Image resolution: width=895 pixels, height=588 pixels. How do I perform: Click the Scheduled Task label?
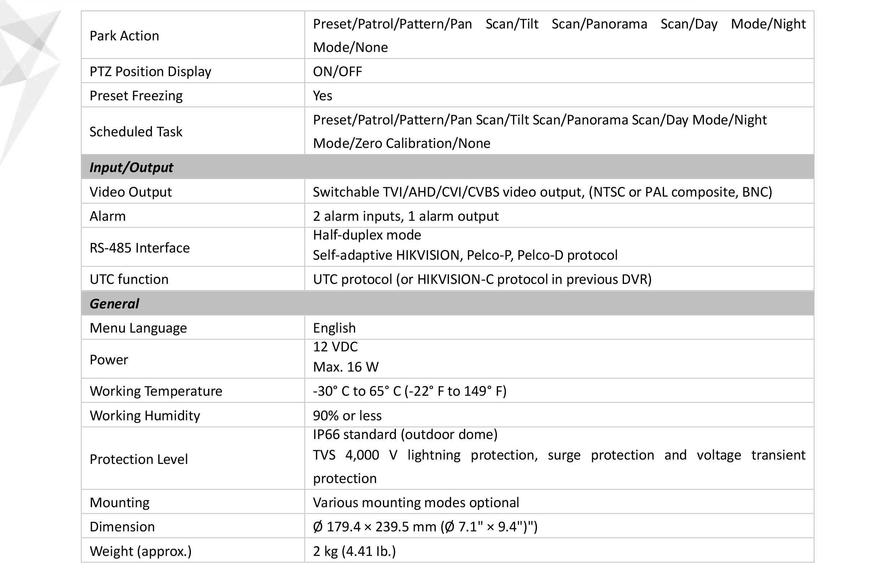pyautogui.click(x=135, y=132)
